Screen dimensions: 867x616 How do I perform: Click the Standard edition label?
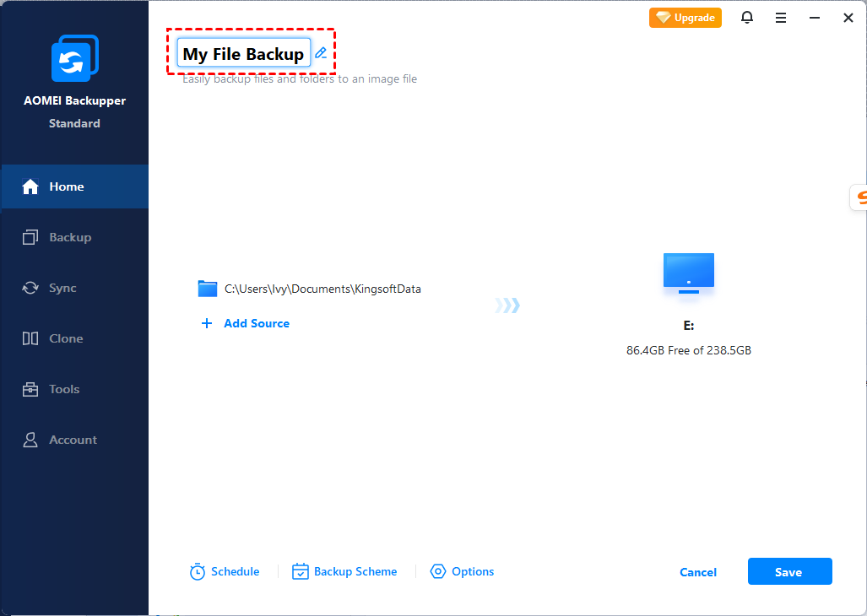pos(74,123)
